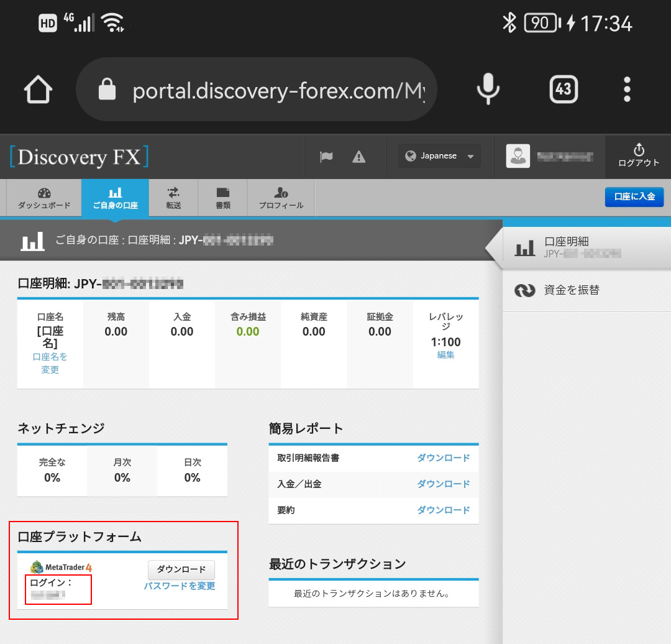Switch to the プロフィール tab
The width and height of the screenshot is (671, 644).
tap(281, 198)
